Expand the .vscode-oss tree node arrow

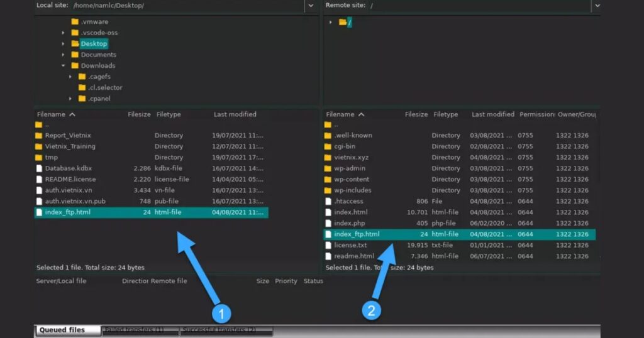point(63,33)
